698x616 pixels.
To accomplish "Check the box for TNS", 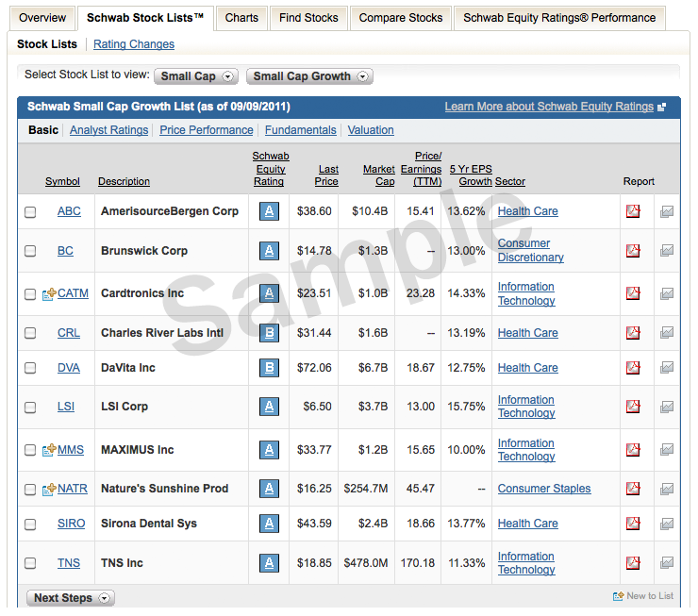I will click(x=30, y=563).
